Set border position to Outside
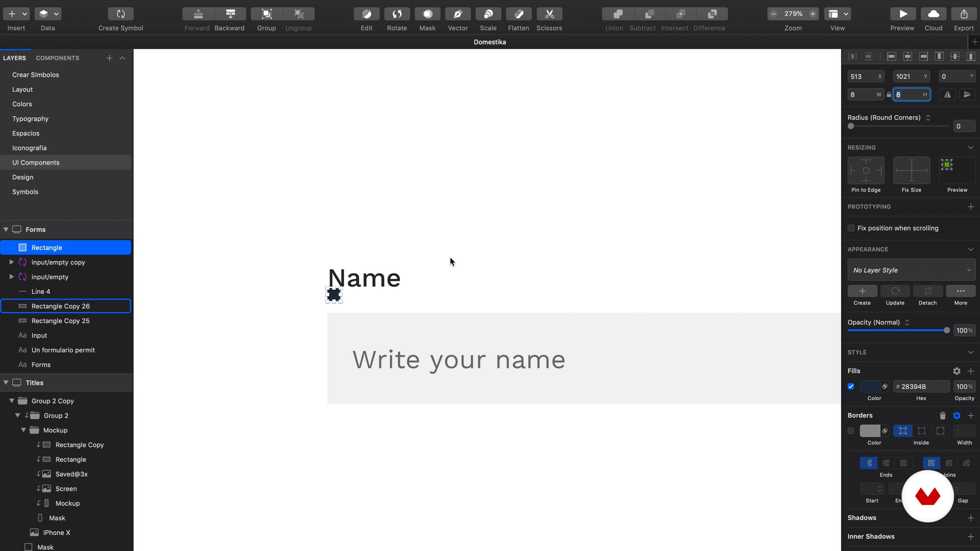Viewport: 980px width, 551px height. point(940,431)
